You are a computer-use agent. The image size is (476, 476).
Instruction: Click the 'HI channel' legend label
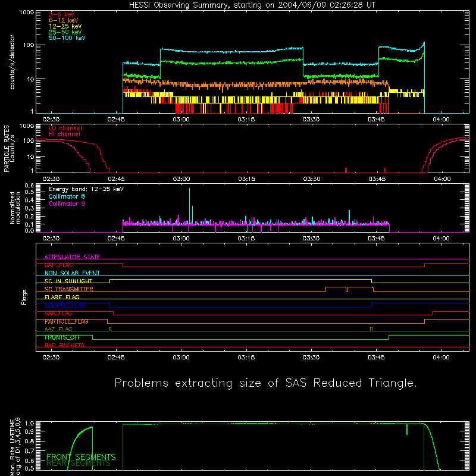coord(64,134)
